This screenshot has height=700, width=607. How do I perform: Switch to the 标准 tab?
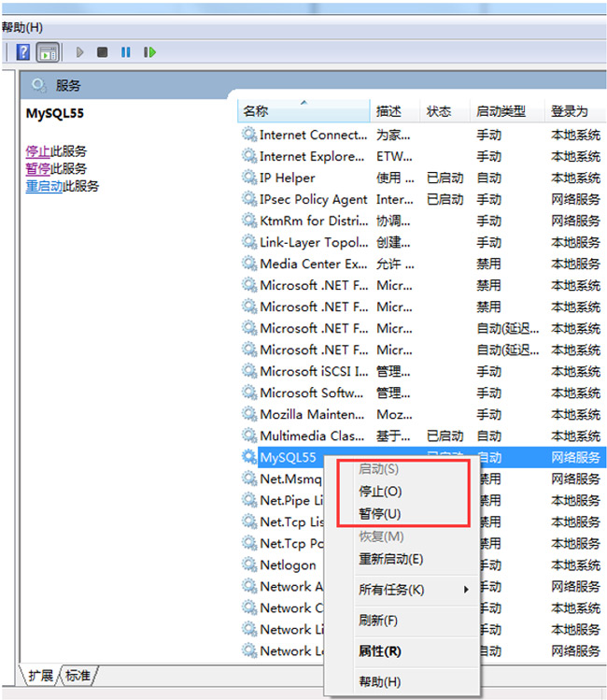coord(78,676)
